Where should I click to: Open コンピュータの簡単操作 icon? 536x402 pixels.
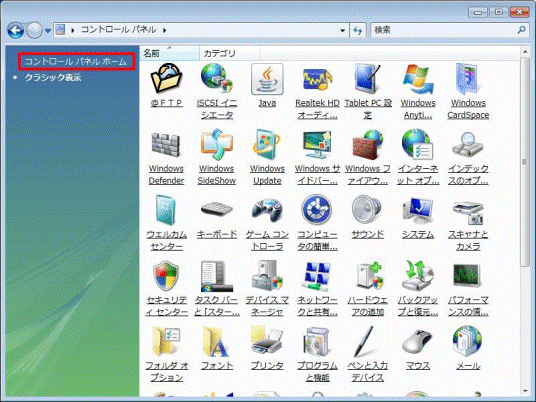pos(317,210)
